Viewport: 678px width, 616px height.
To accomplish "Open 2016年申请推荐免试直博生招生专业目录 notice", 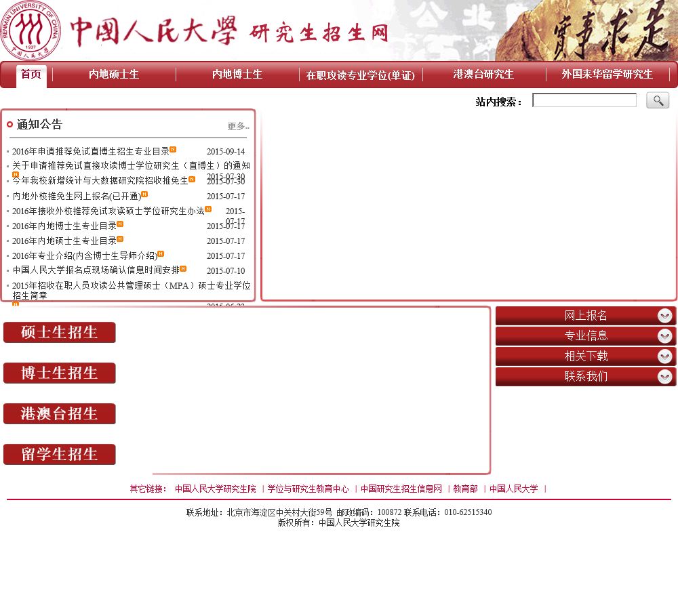I will pyautogui.click(x=91, y=151).
